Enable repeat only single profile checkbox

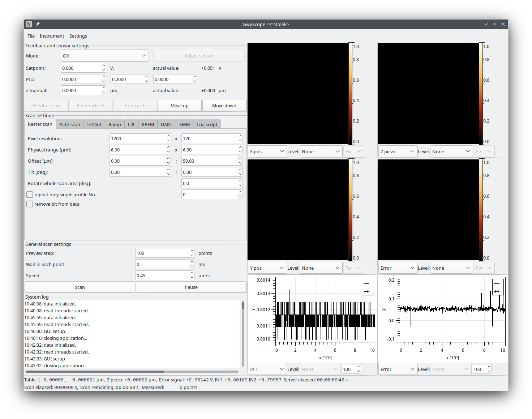[30, 194]
